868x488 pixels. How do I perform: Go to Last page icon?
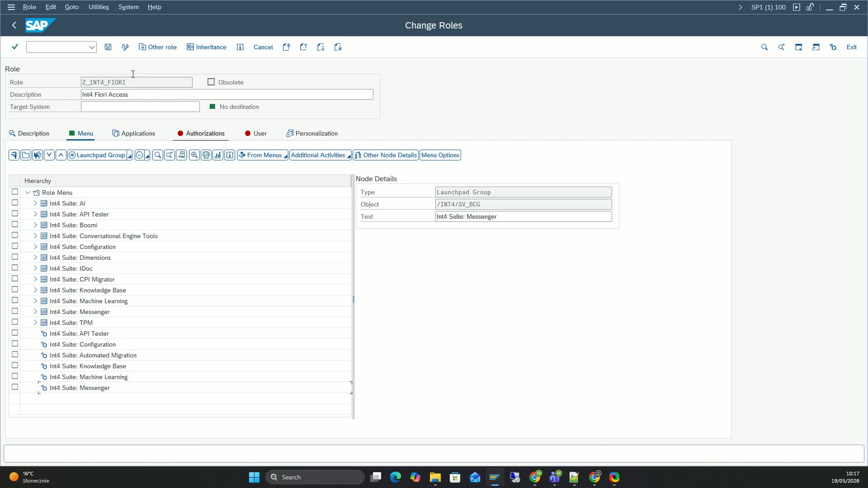point(338,47)
